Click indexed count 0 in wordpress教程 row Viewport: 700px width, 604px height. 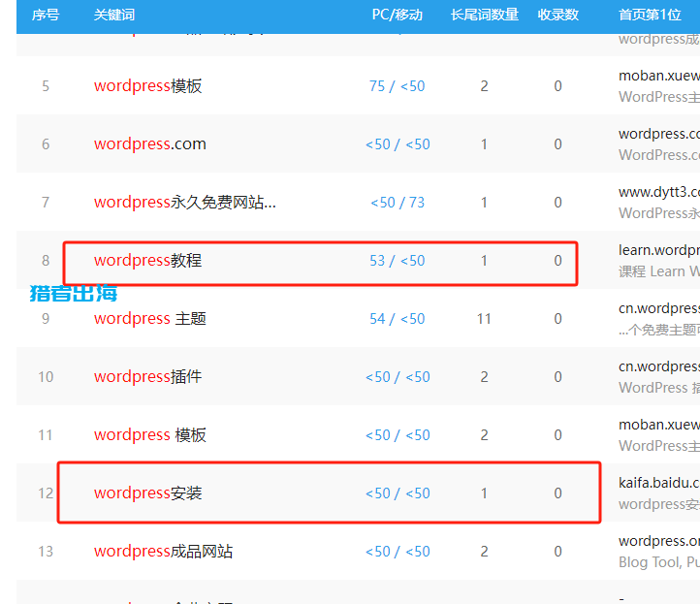click(x=558, y=261)
